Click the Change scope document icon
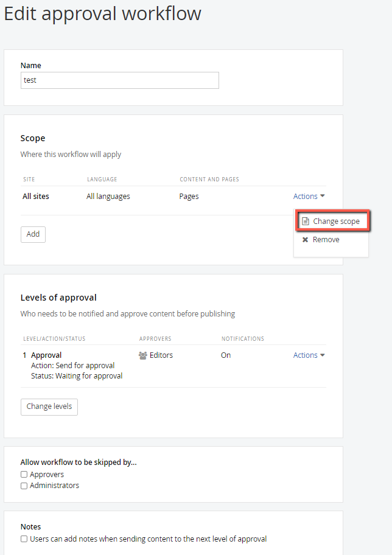This screenshot has height=555, width=392. point(305,222)
